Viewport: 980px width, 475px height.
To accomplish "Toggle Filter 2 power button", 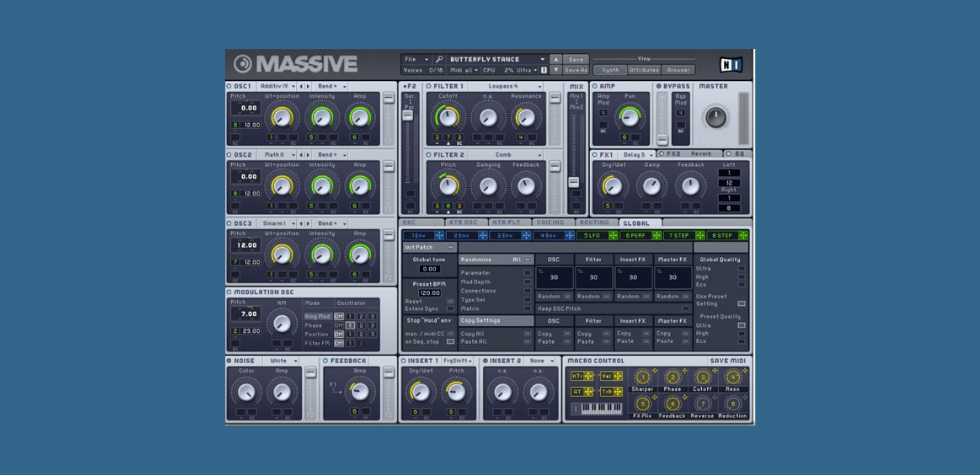I will (429, 154).
